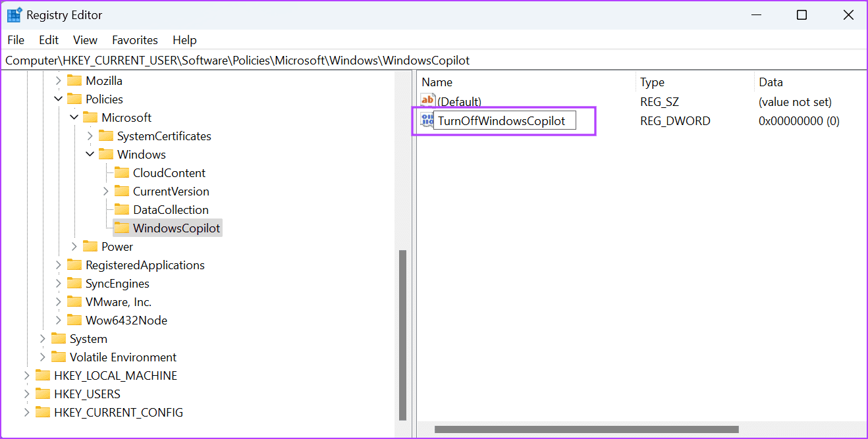The image size is (868, 439).
Task: Expand the SystemCertificates key
Action: [x=90, y=136]
